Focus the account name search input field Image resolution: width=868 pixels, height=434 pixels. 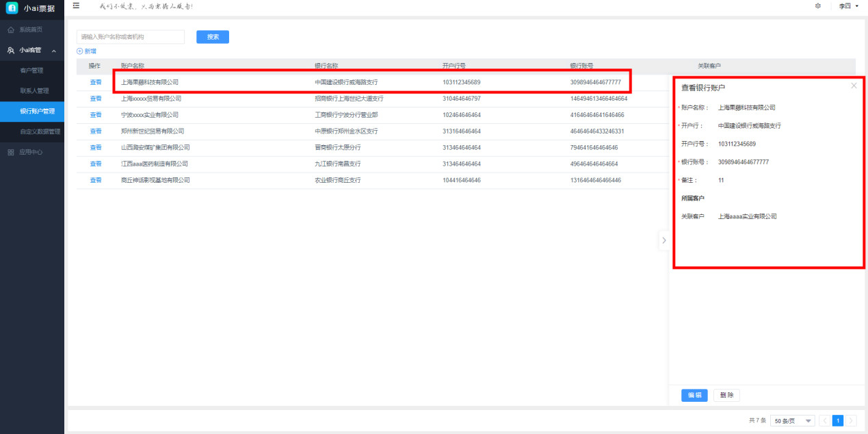pos(131,37)
